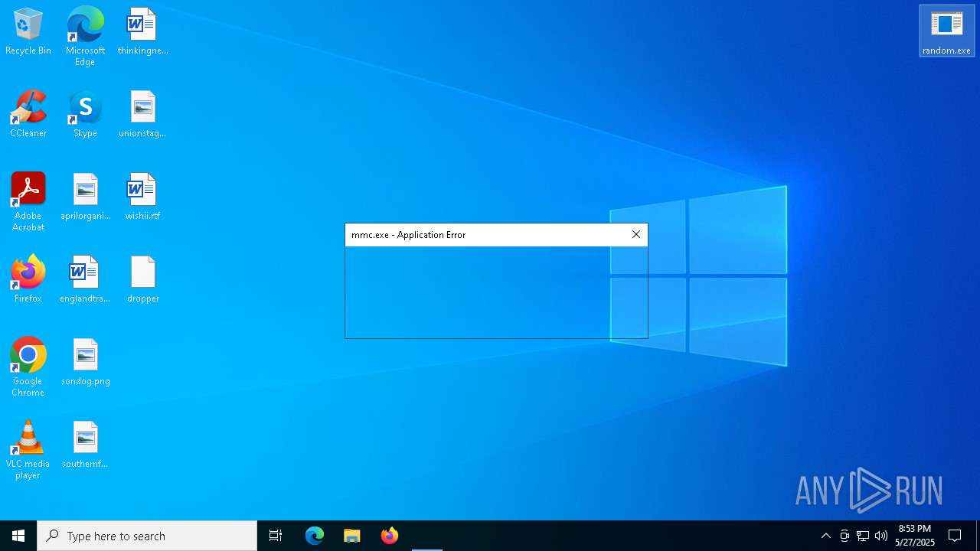Select the englandtra... Word document
Image resolution: width=980 pixels, height=551 pixels.
[x=85, y=280]
